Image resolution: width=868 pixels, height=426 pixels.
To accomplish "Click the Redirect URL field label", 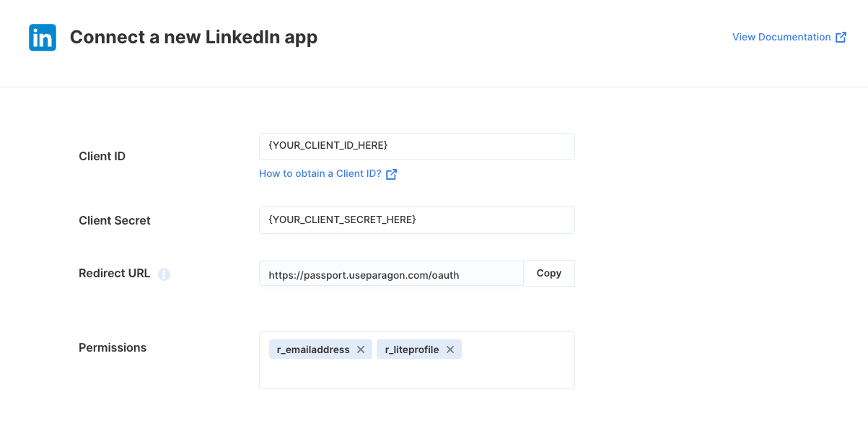I will point(115,274).
